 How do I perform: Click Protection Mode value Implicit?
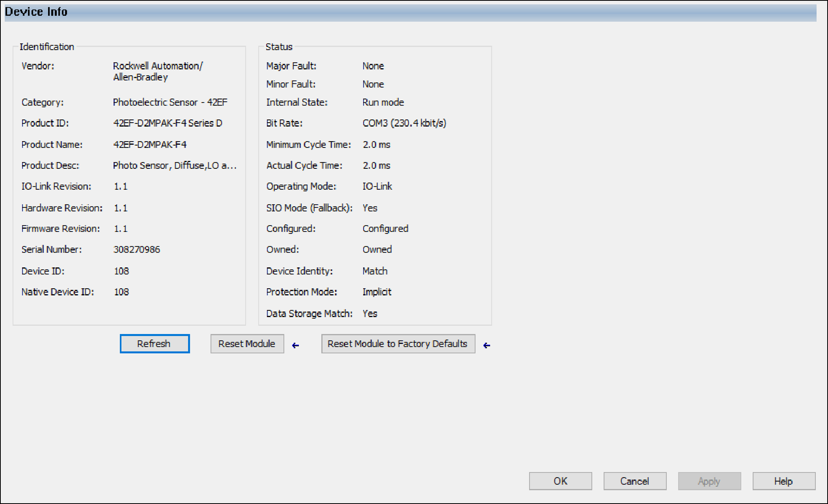tap(377, 292)
